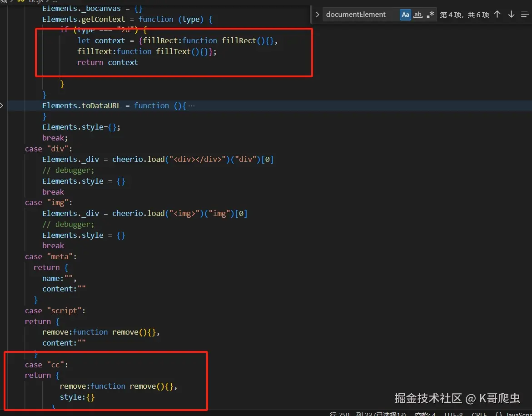The height and width of the screenshot is (416, 532).
Task: Click the 'return context' line
Action: point(108,62)
